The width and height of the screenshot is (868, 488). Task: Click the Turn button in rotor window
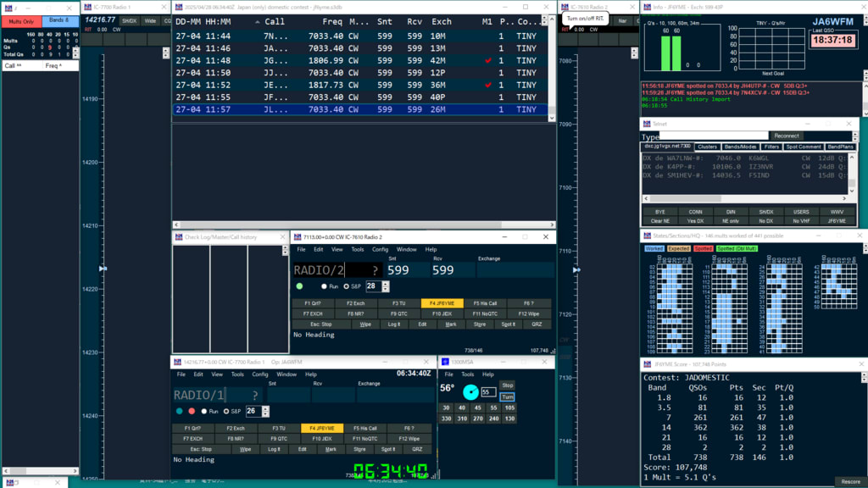click(507, 396)
